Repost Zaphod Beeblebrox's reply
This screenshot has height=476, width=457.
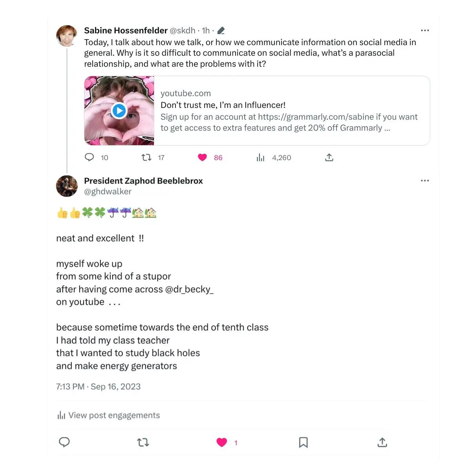coord(143,443)
